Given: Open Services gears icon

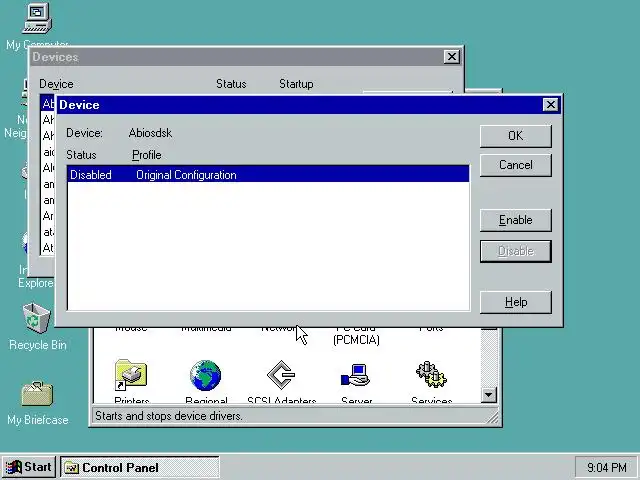Looking at the screenshot, I should click(431, 374).
